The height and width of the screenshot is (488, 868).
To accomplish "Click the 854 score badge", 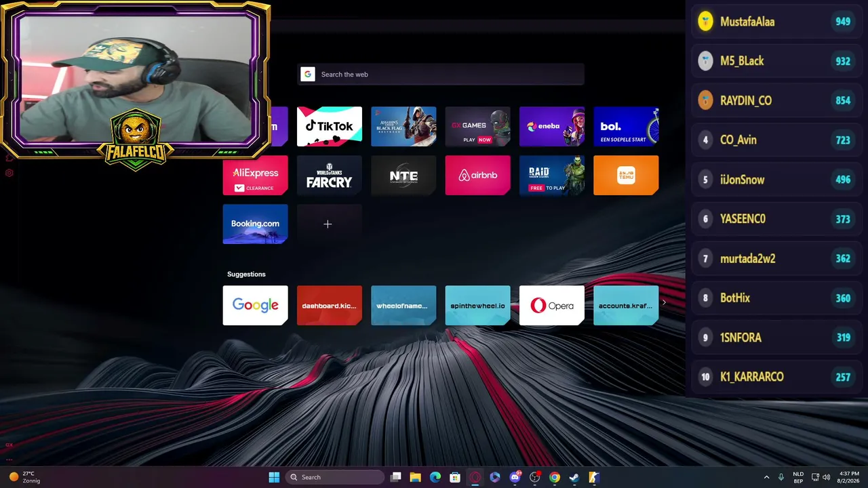I will click(x=843, y=100).
